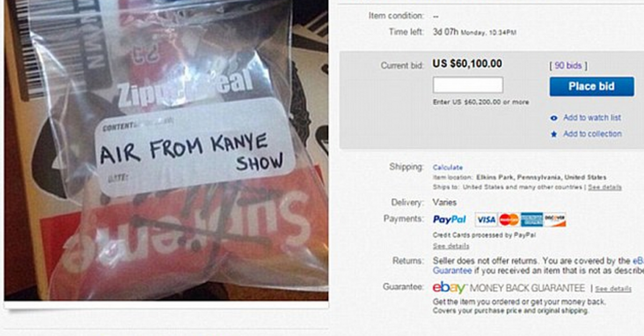Image resolution: width=644 pixels, height=336 pixels.
Task: Click the PayPal logo in Payments
Action: click(449, 220)
